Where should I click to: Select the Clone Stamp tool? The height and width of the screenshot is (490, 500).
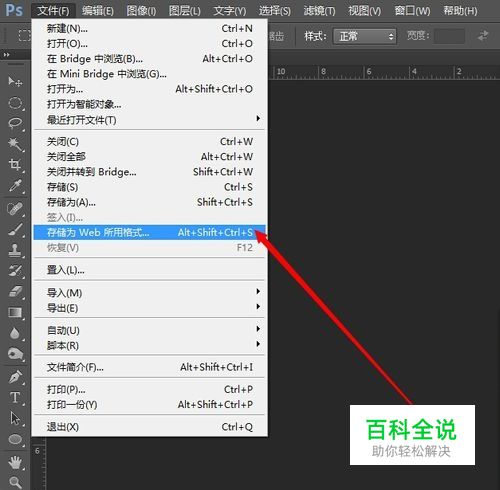pos(15,250)
